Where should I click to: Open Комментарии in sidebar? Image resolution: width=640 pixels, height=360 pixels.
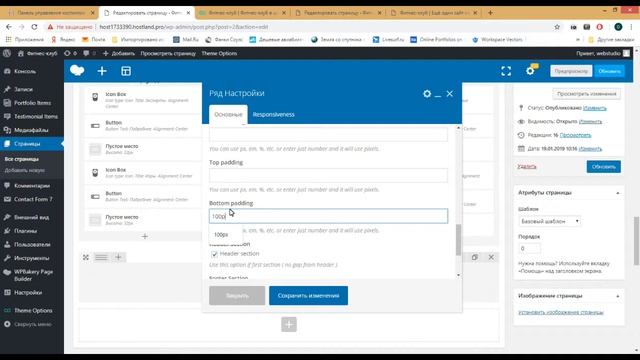click(x=31, y=186)
